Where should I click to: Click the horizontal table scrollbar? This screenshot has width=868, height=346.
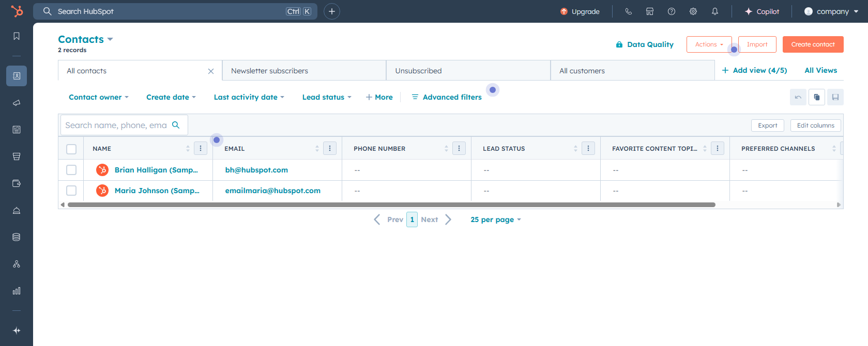391,205
